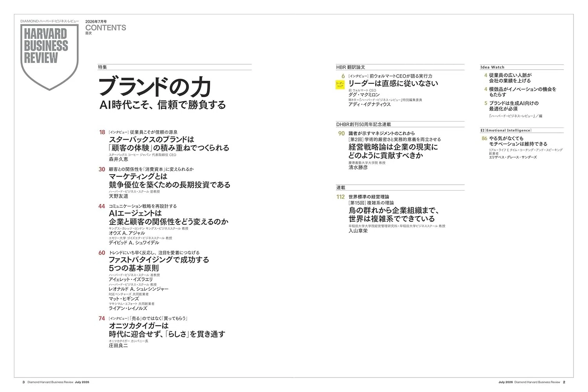Click author name マット・ヒギンズ
This screenshot has width=588, height=392.
pyautogui.click(x=124, y=299)
